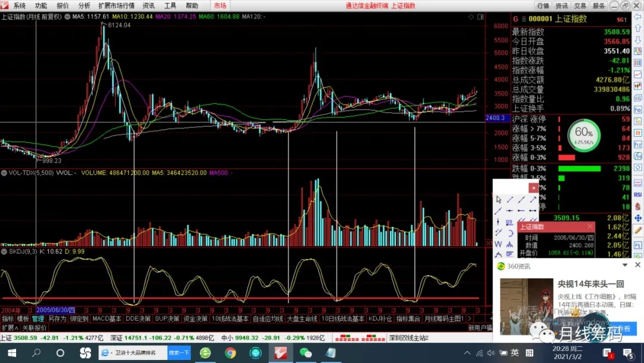Select the arrow cursor drawing tool
The width and height of the screenshot is (644, 363).
point(499,199)
